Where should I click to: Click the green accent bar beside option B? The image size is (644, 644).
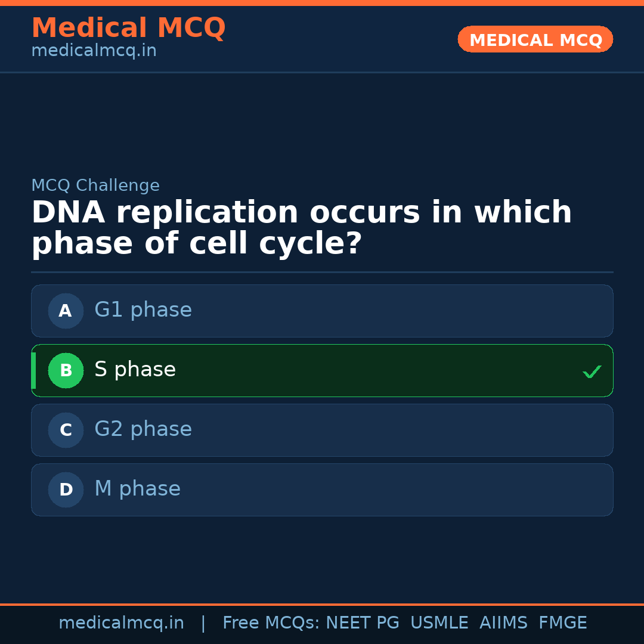34,370
